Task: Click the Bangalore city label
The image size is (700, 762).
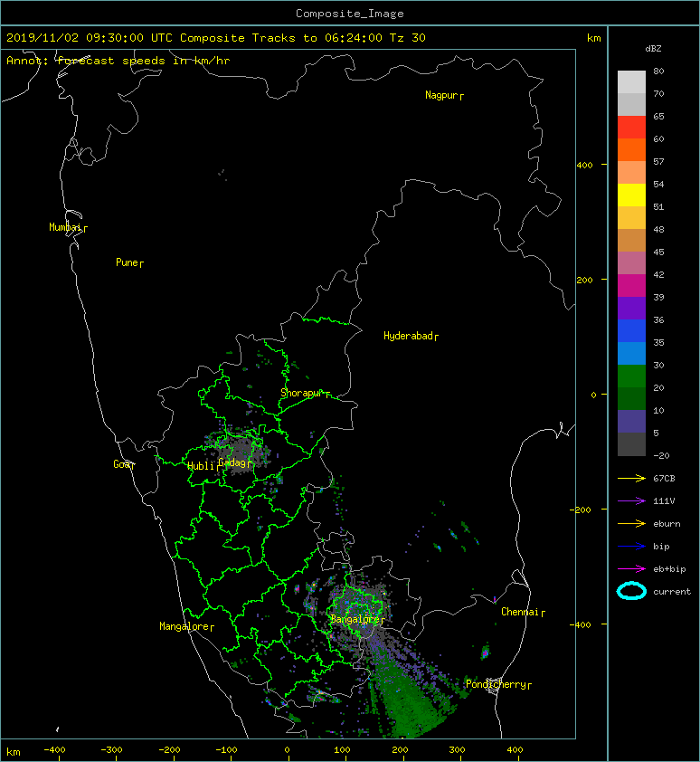Action: (x=355, y=619)
